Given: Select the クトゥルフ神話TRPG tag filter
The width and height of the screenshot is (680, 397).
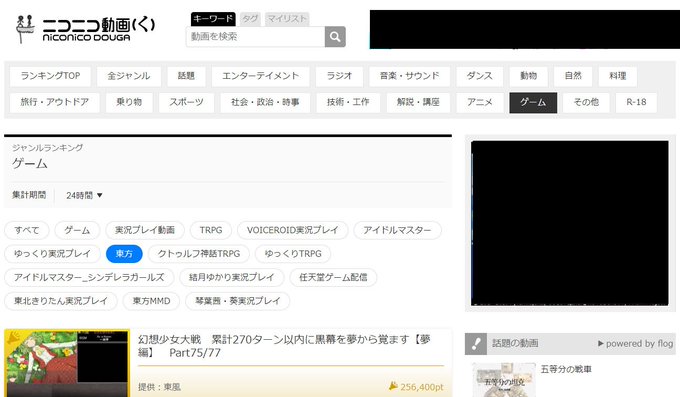Looking at the screenshot, I should point(199,254).
